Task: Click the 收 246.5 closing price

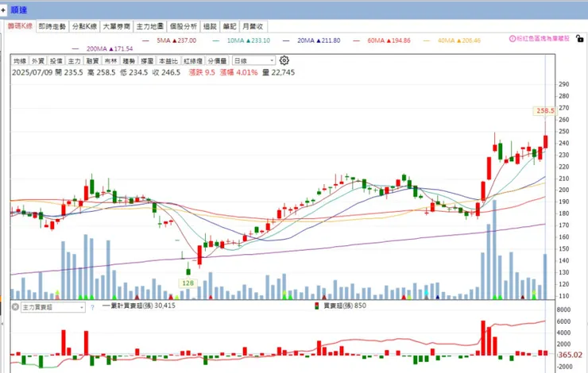Action: [167, 72]
